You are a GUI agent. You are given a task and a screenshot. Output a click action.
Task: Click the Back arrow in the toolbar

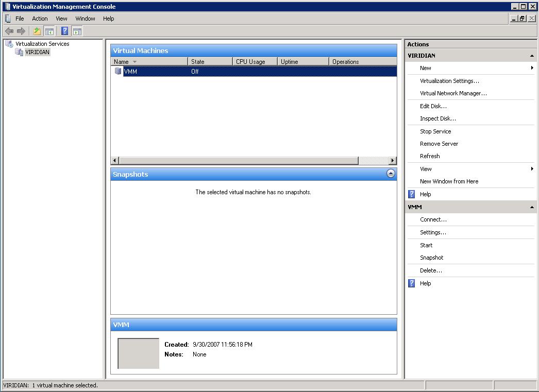coord(9,31)
